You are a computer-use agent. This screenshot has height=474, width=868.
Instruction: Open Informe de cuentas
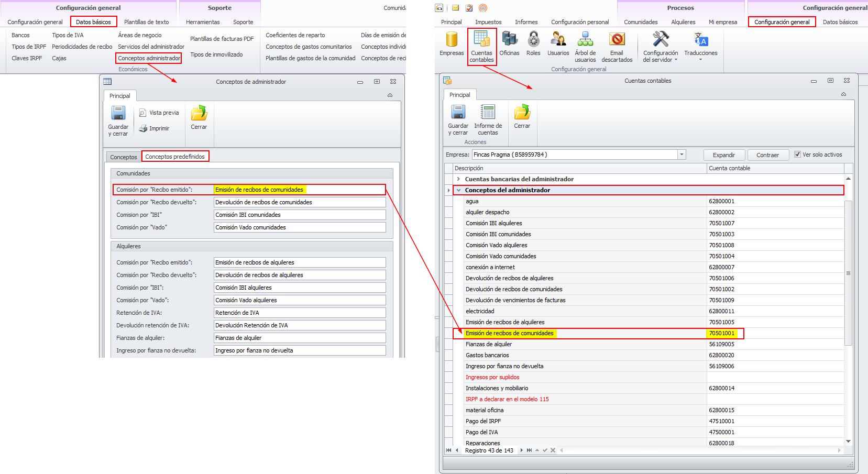click(488, 120)
